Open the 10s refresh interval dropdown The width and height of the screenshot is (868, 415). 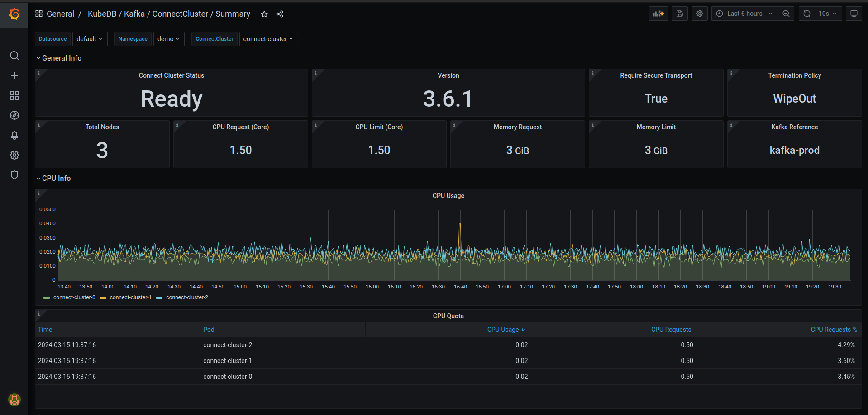pos(827,14)
